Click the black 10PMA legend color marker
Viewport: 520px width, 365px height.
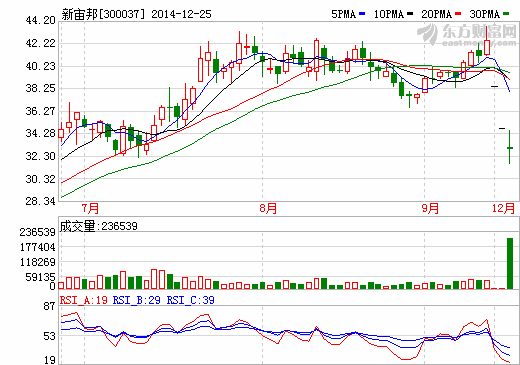(x=410, y=14)
